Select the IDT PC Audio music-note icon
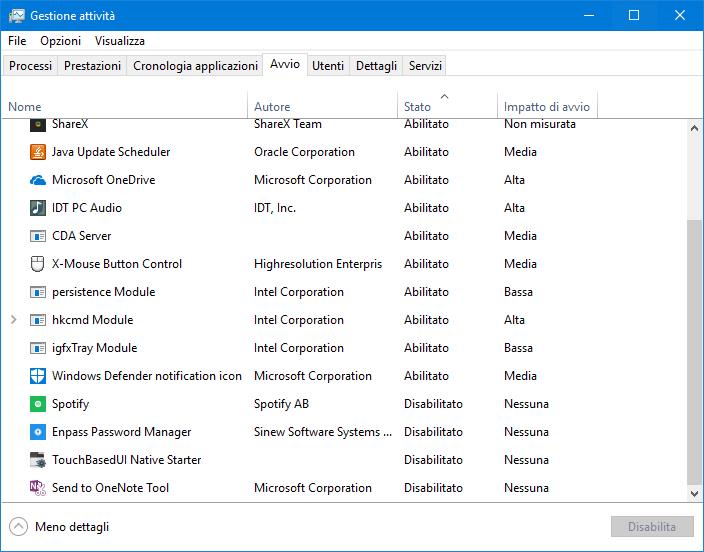 coord(38,208)
